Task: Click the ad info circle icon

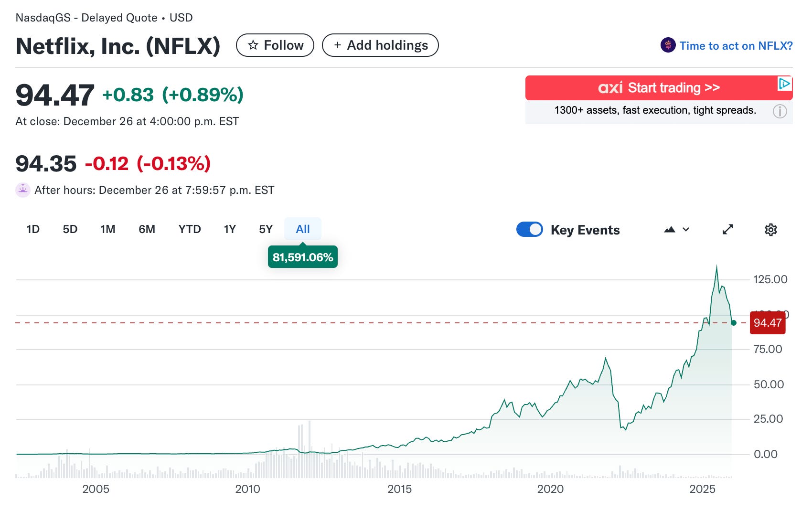Action: (x=780, y=111)
